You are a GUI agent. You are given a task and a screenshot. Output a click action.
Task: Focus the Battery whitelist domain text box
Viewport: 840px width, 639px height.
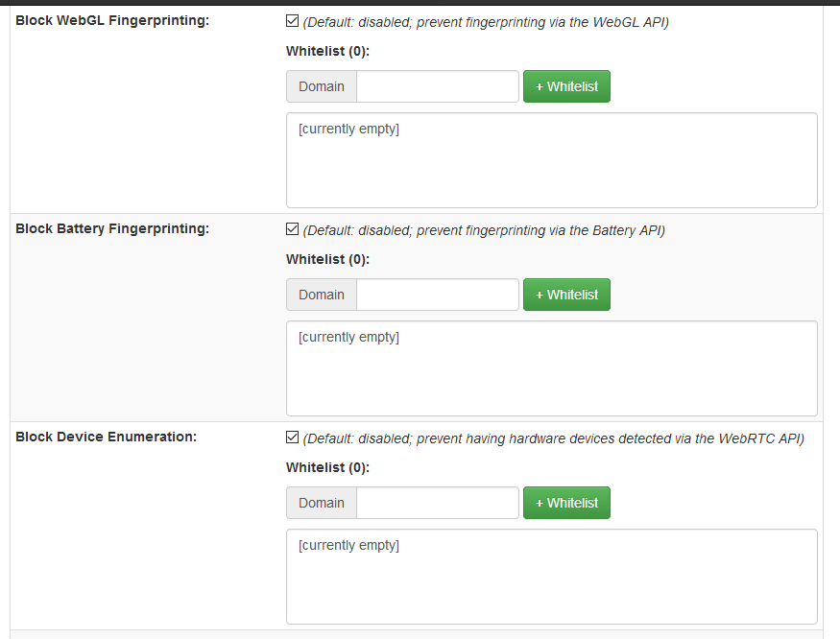pyautogui.click(x=437, y=295)
